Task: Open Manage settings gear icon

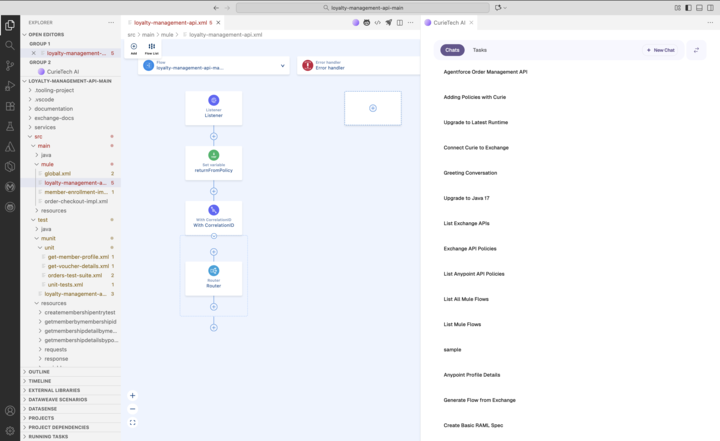Action: tap(10, 431)
